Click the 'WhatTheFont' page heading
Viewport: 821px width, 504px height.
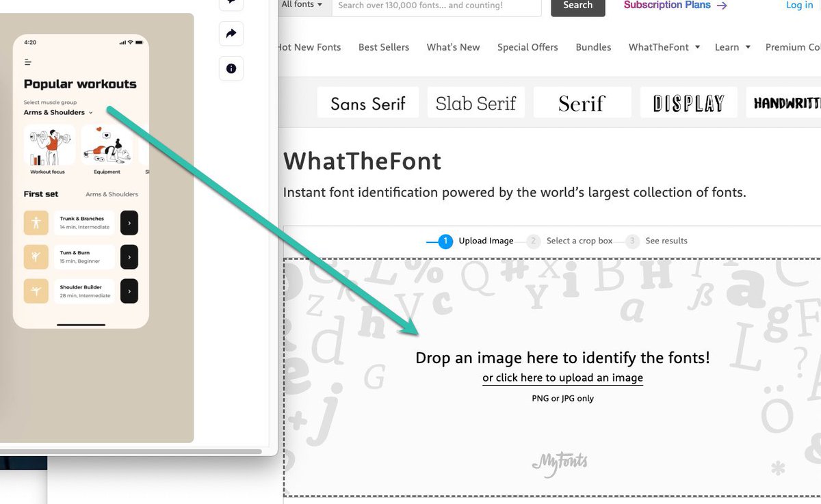pyautogui.click(x=363, y=161)
